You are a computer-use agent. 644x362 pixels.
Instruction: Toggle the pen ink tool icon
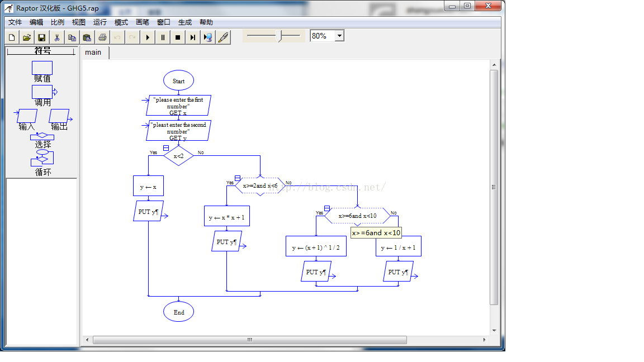click(223, 38)
